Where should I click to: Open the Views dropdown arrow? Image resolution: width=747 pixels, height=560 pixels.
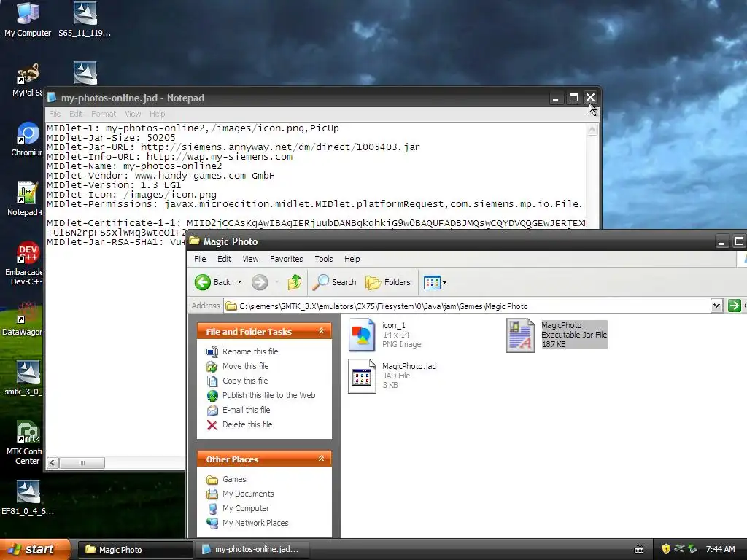click(444, 282)
